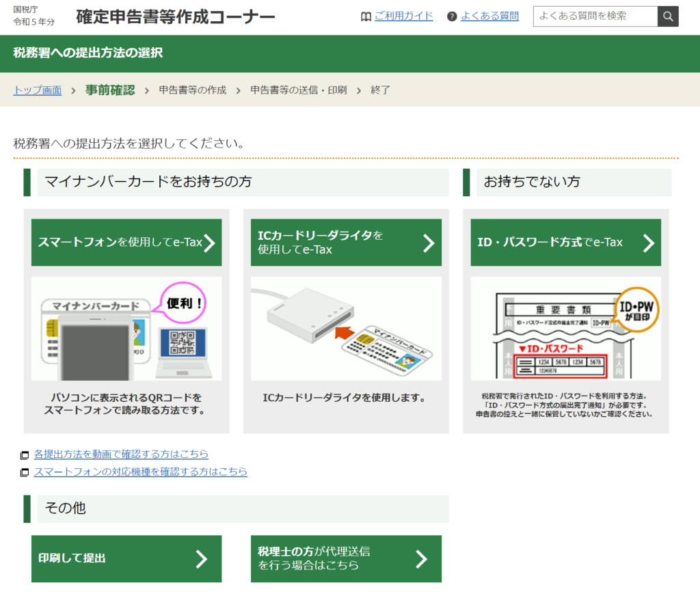
Task: Click the ID・PW document illustration
Action: [x=565, y=329]
